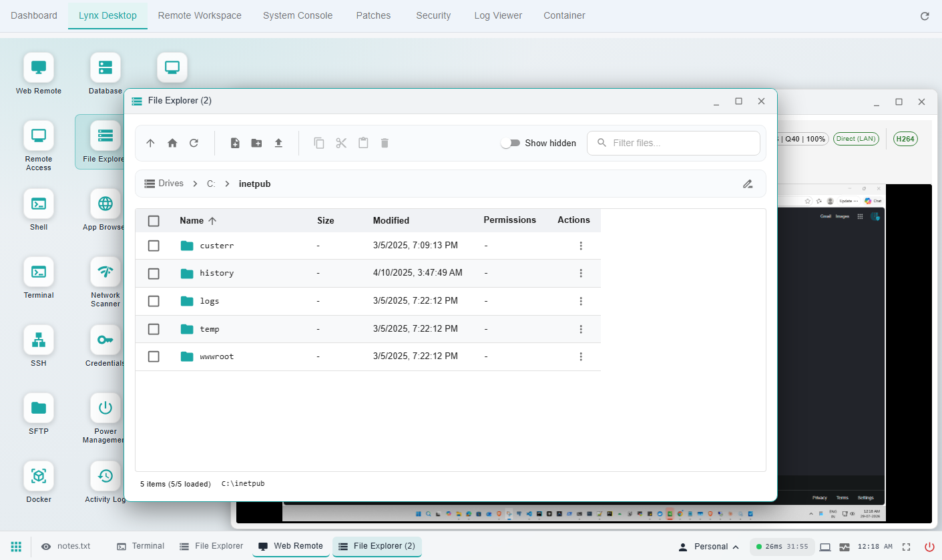Click the upload icon in File Explorer toolbar
This screenshot has width=942, height=560.
[x=278, y=143]
